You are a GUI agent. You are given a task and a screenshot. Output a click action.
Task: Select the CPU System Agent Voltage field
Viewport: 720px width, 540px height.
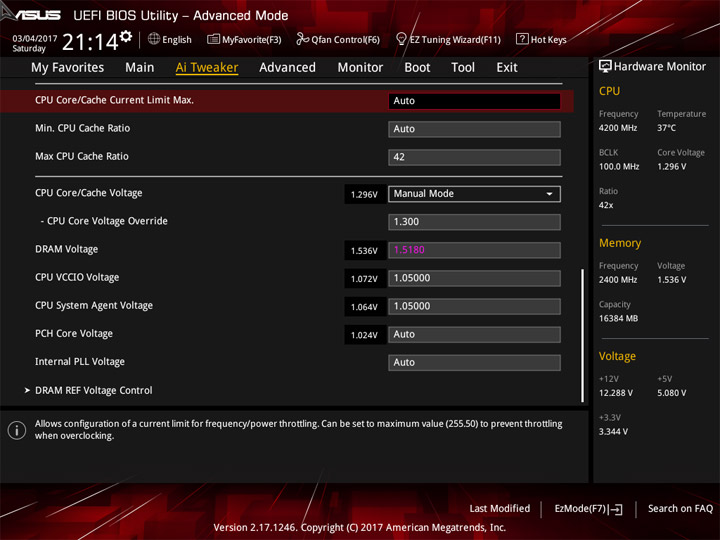click(474, 306)
